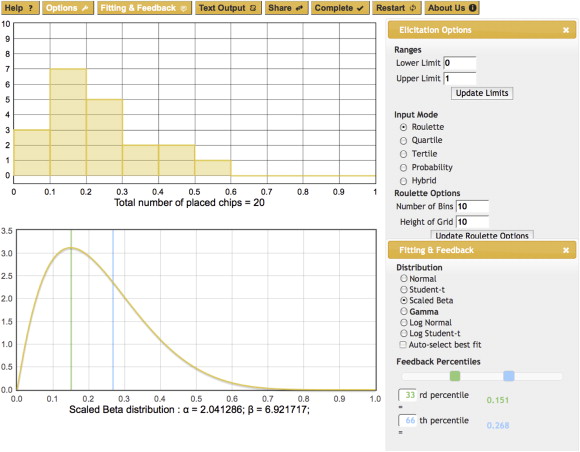580x452 pixels.
Task: Open the About Us button
Action: pyautogui.click(x=452, y=8)
